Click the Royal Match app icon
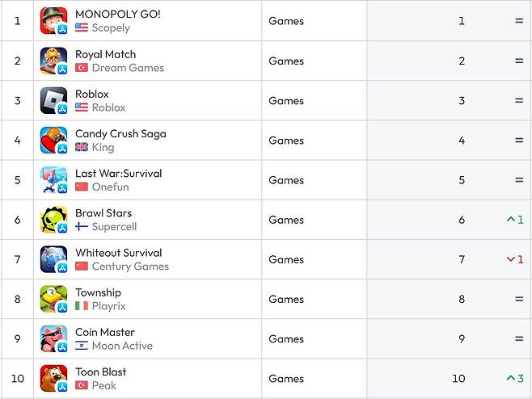 tap(53, 61)
